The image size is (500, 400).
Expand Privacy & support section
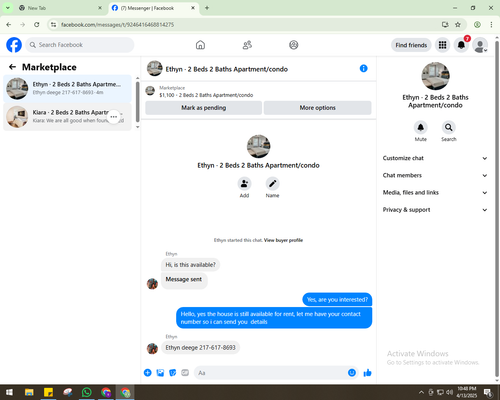[x=435, y=210]
